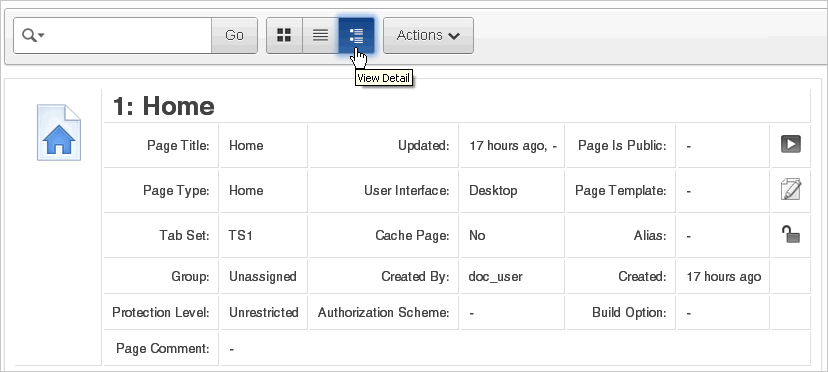
Task: Open the search column magnifier dropdown
Action: coord(33,35)
